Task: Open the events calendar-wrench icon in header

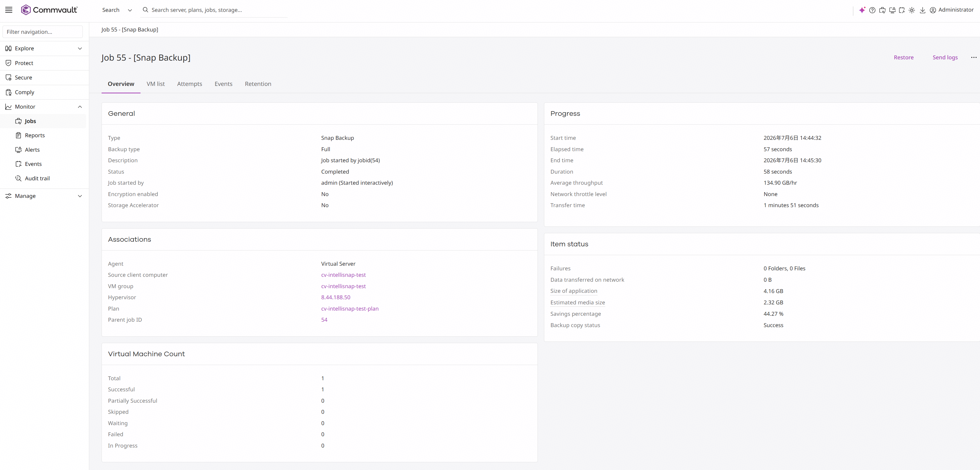Action: [902, 10]
